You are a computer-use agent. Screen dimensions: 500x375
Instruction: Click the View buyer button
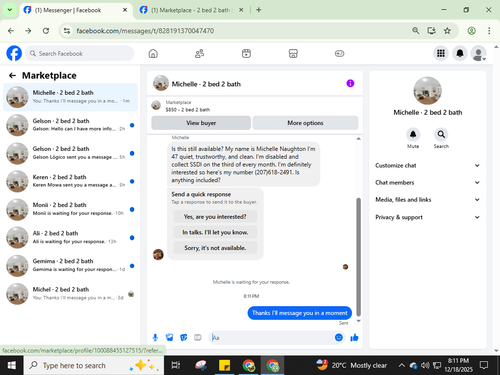coord(201,123)
